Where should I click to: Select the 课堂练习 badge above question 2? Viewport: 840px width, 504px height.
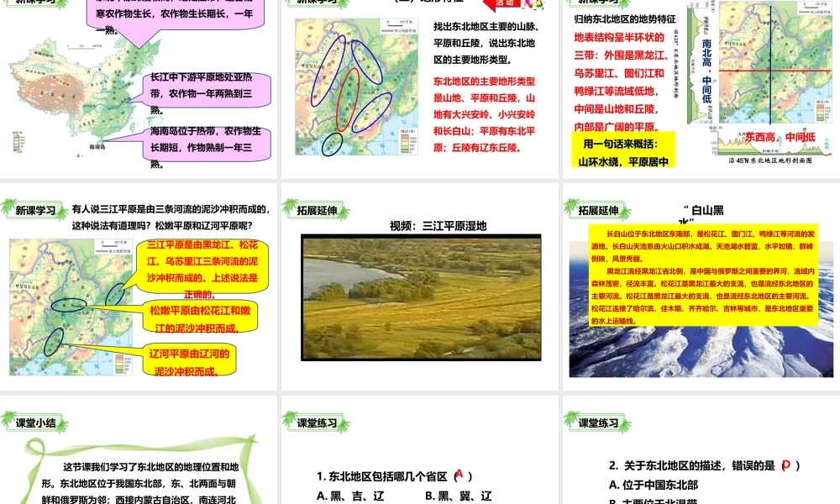[x=598, y=423]
